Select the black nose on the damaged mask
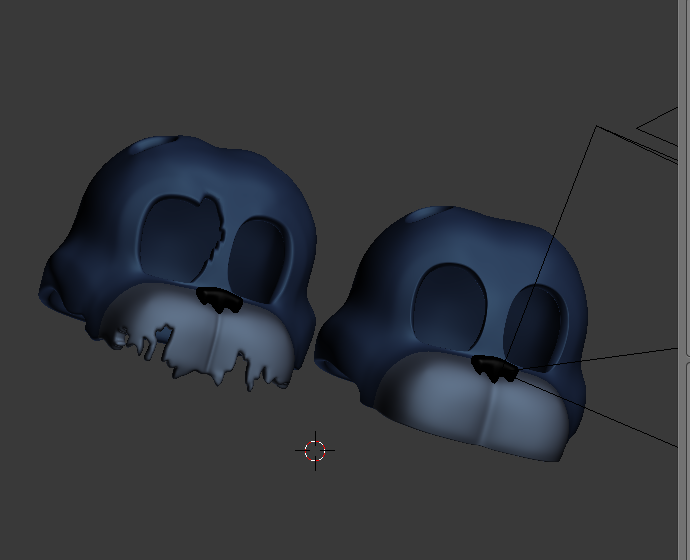 click(220, 300)
